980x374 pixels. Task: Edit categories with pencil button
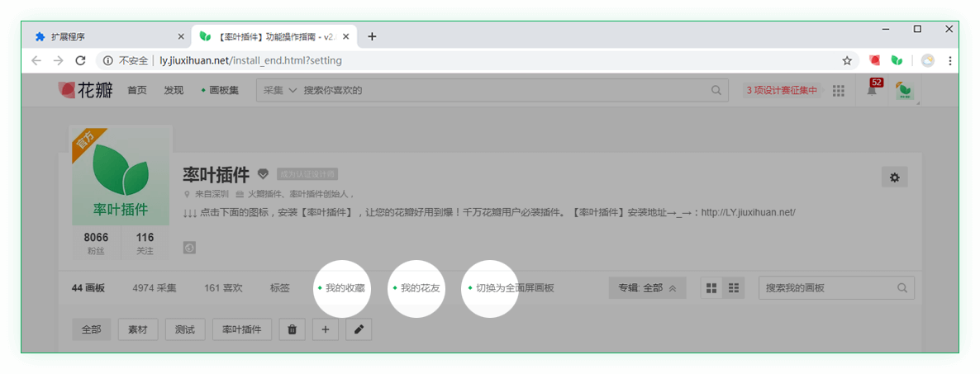coord(359,329)
